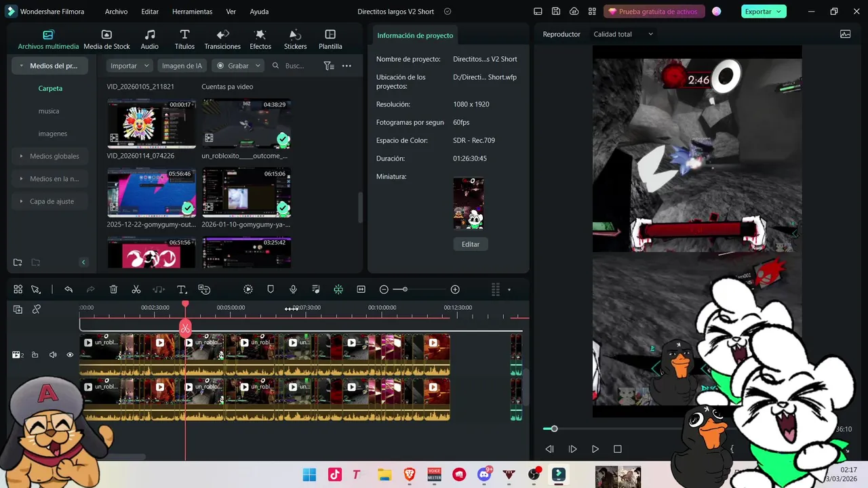Click the save project icon
The image size is (868, 488).
556,12
